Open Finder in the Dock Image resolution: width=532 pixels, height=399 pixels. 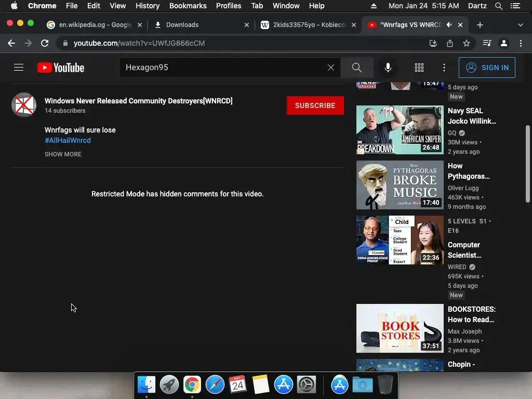tap(147, 384)
